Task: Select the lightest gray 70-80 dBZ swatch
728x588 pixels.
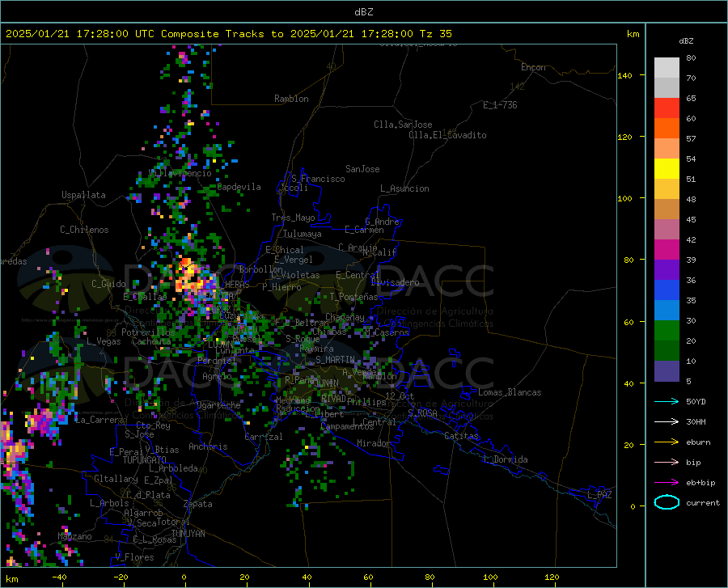Action: point(667,68)
